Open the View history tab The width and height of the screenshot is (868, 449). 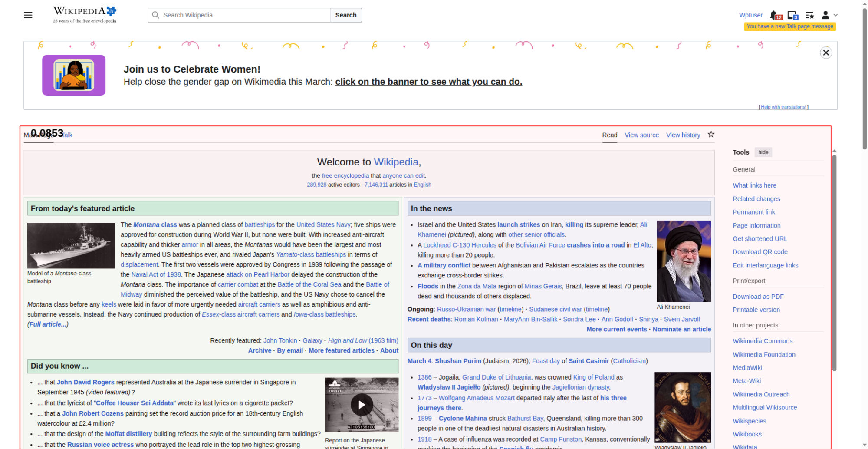coord(683,135)
